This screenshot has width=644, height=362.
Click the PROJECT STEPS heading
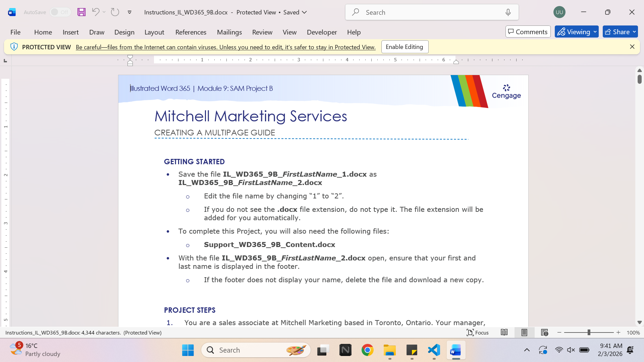(190, 310)
